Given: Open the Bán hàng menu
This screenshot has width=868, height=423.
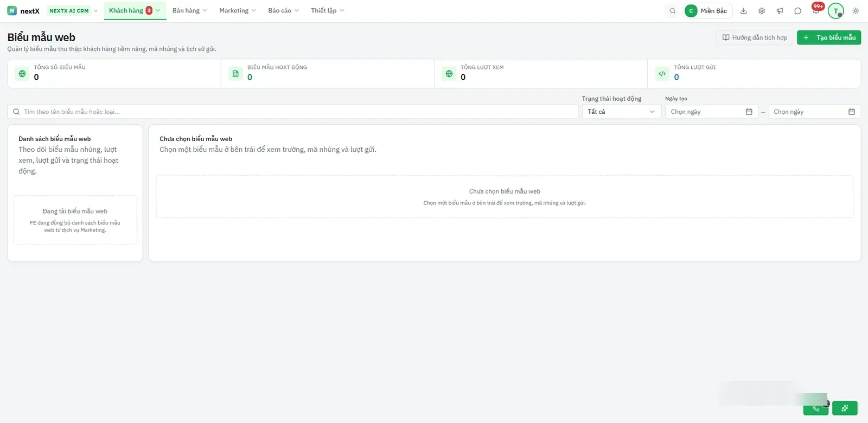Looking at the screenshot, I should (190, 11).
